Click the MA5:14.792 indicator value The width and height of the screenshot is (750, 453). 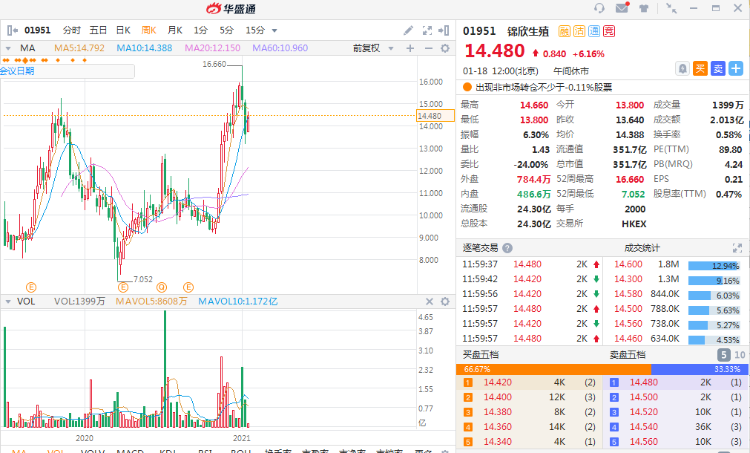79,48
